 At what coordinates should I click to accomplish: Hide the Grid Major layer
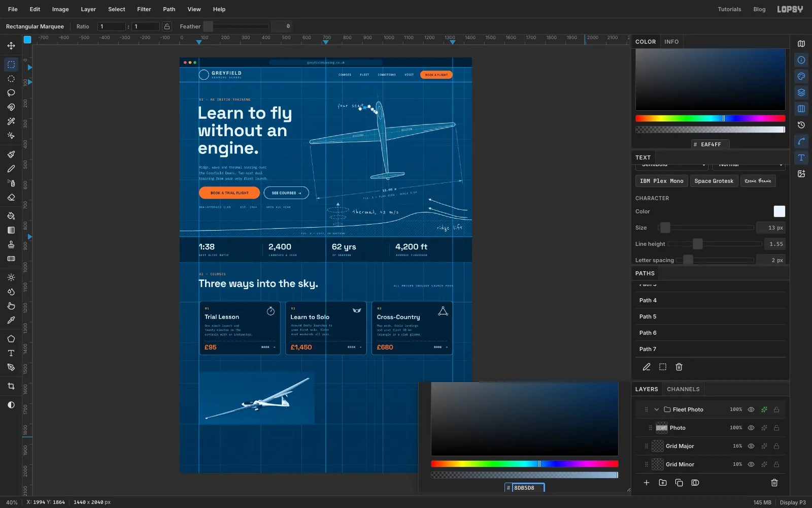coord(751,446)
